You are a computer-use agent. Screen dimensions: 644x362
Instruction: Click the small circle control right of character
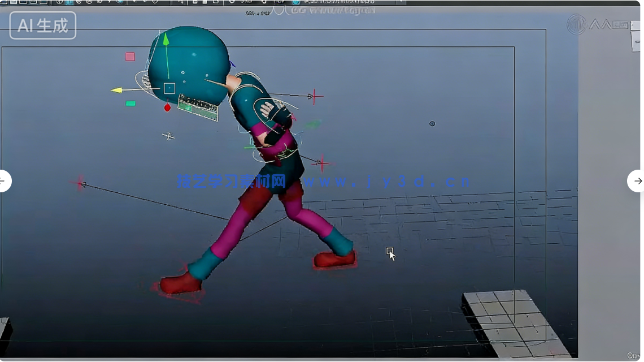[x=432, y=124]
